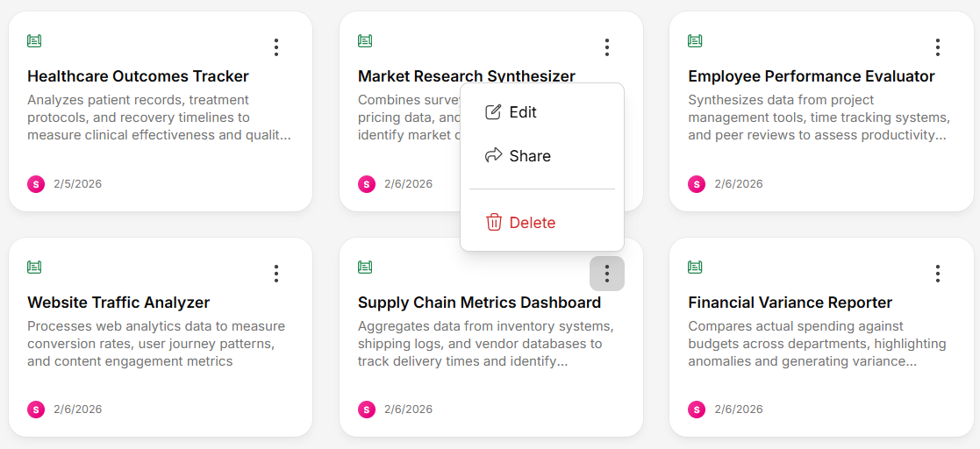Open three-dot menu on Market Research Synthesizer card

[x=606, y=47]
